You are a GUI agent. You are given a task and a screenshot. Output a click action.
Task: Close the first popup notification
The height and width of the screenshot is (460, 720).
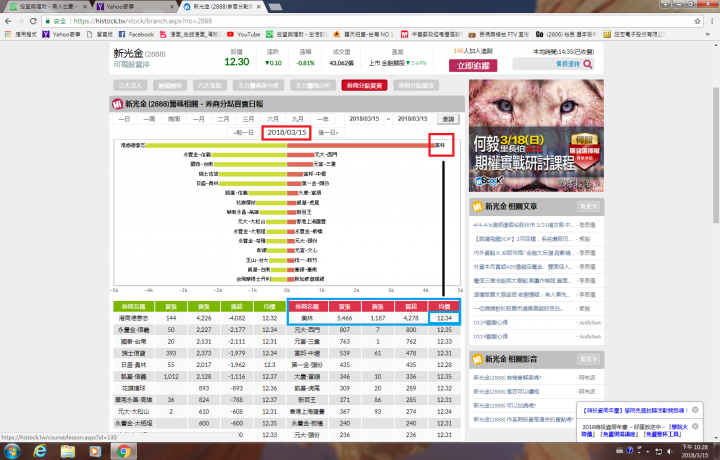(695, 410)
